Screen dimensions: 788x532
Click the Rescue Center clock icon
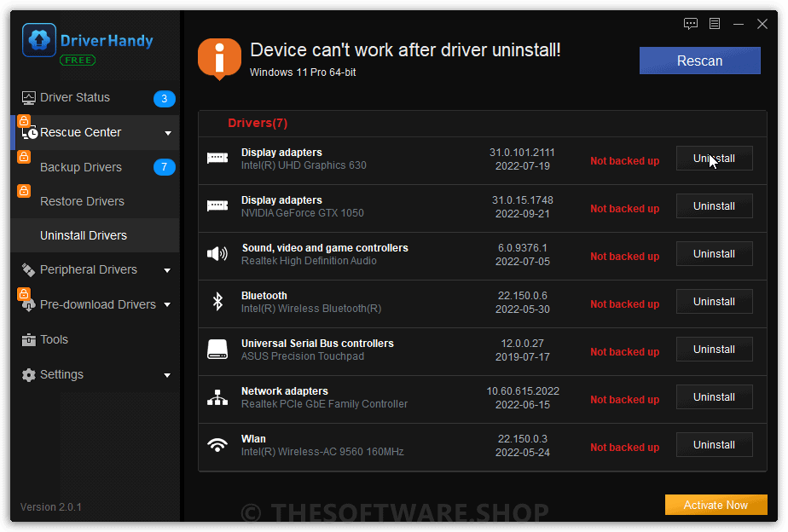tap(30, 133)
